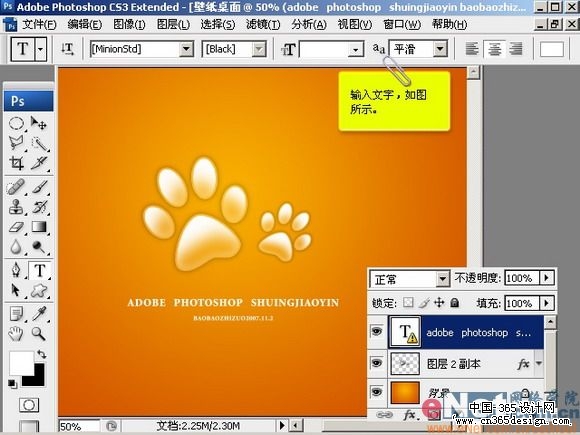Swap foreground and background colors arrow
The image size is (580, 435).
(x=41, y=354)
